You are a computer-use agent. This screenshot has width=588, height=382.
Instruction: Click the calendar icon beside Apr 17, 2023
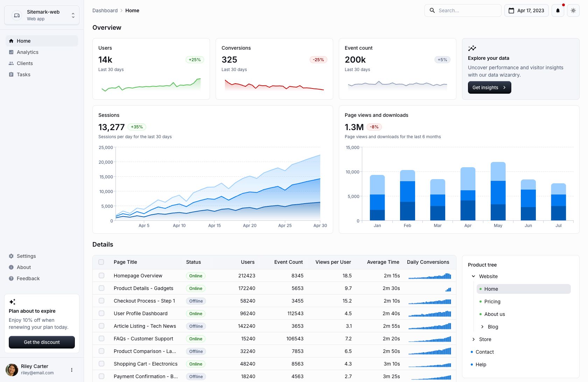pos(511,10)
